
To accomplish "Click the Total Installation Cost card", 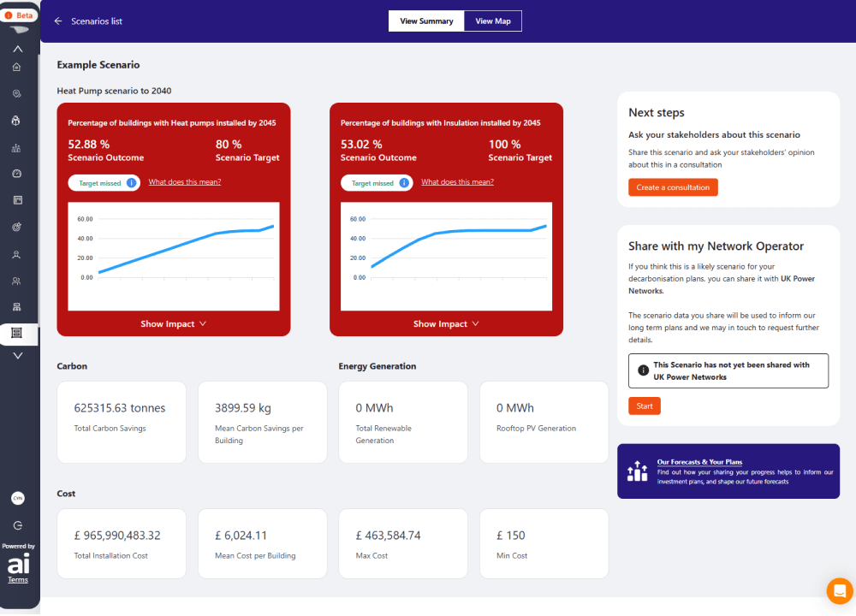I will 122,544.
